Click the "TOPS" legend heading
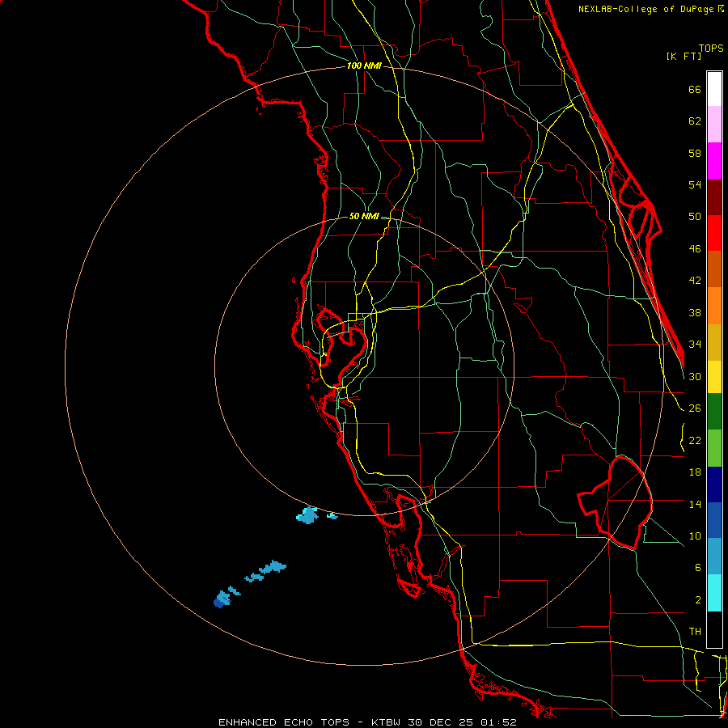728x728 pixels. coord(711,48)
